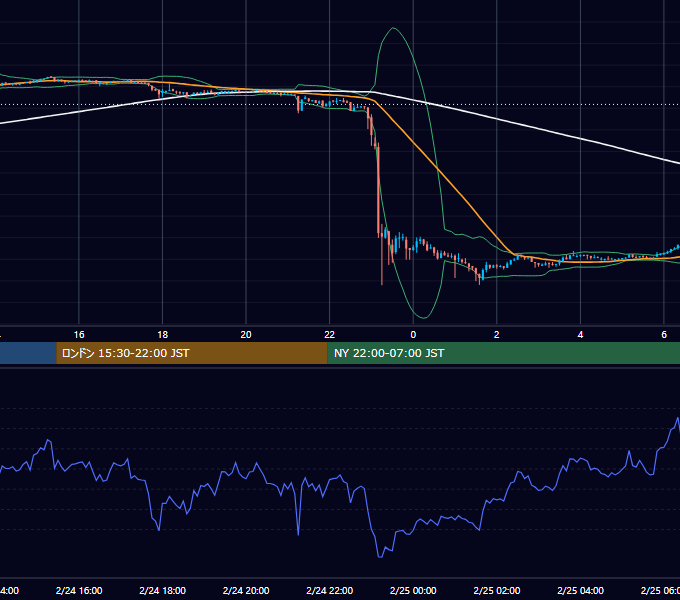Click the 2/25 00:00 indicator axis label
680x600 pixels.
pyautogui.click(x=413, y=590)
